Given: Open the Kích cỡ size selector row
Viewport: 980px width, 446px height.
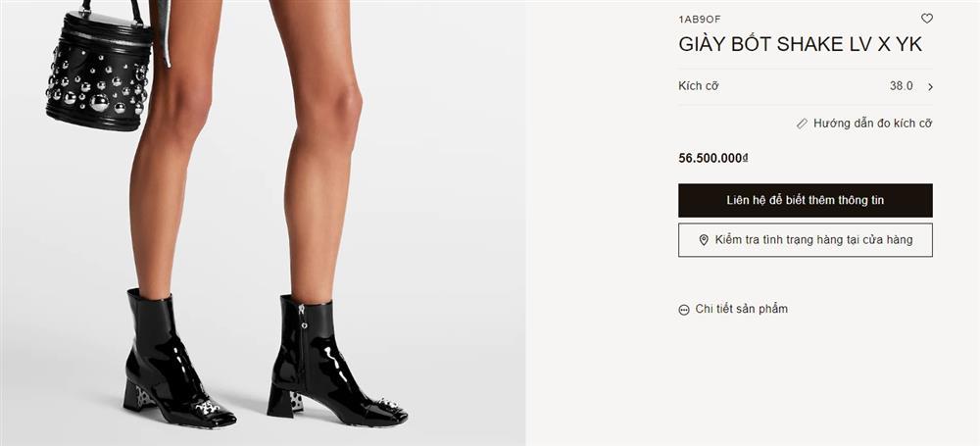Looking at the screenshot, I should tap(805, 87).
